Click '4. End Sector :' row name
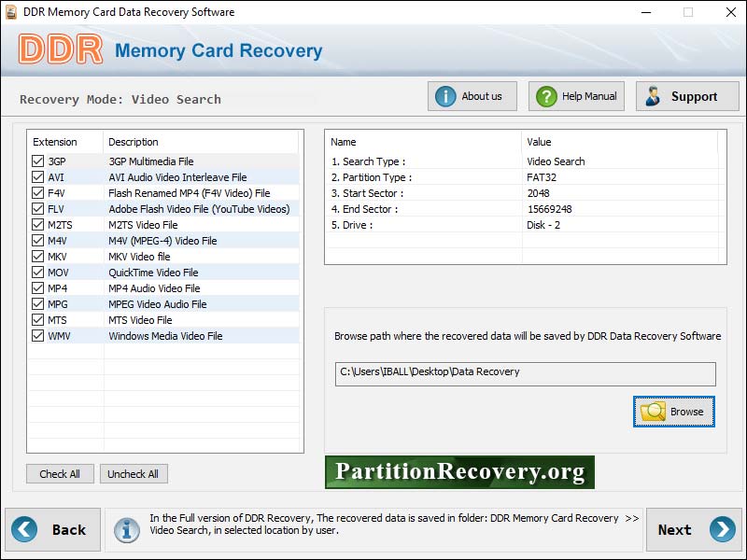The image size is (747, 560). click(x=364, y=209)
